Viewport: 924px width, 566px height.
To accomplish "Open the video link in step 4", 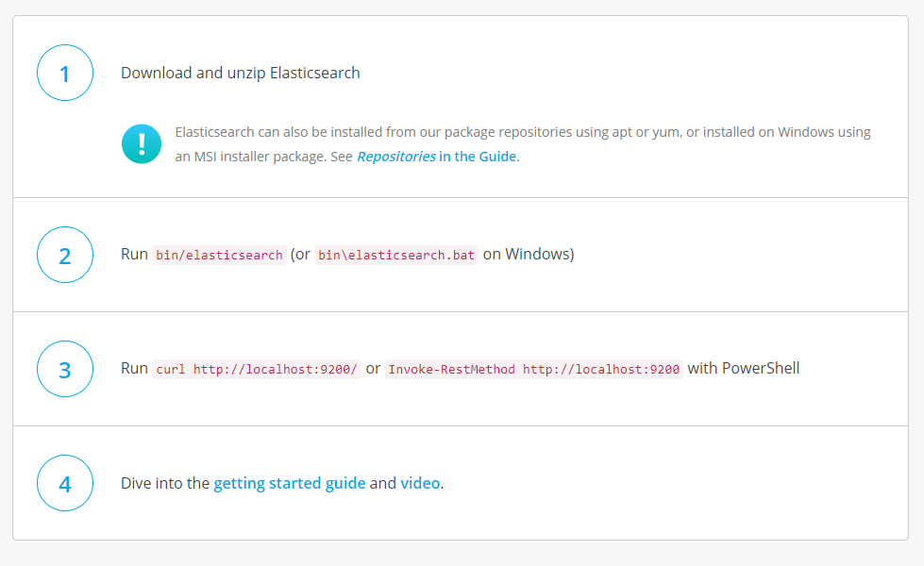I will (420, 484).
